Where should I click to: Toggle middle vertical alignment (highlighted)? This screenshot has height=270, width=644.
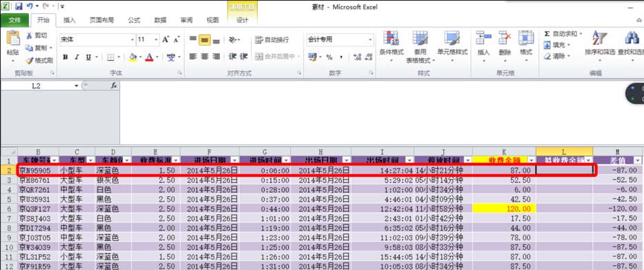click(x=205, y=39)
